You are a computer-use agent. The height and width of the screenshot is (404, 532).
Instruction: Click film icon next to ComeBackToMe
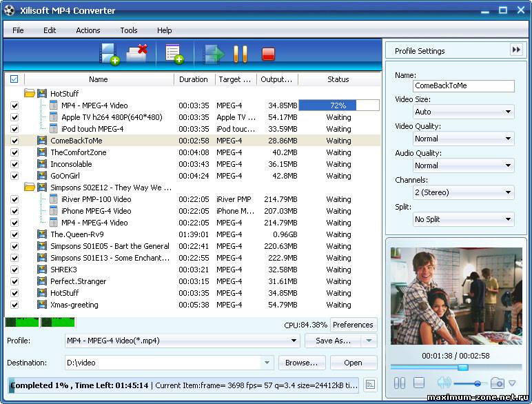42,140
